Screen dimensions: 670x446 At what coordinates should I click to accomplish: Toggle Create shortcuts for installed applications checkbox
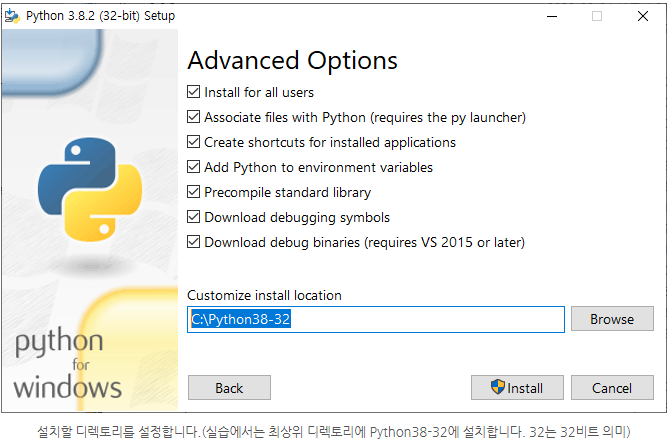coord(194,142)
